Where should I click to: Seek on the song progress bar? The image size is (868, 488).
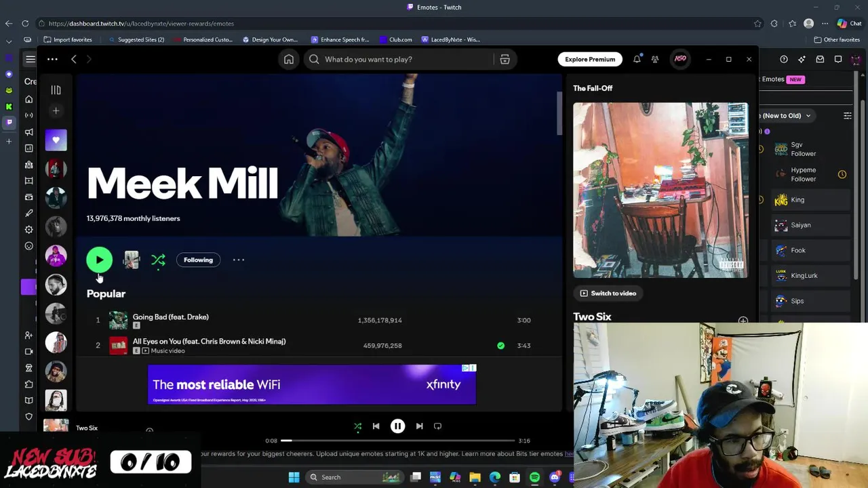pyautogui.click(x=397, y=441)
